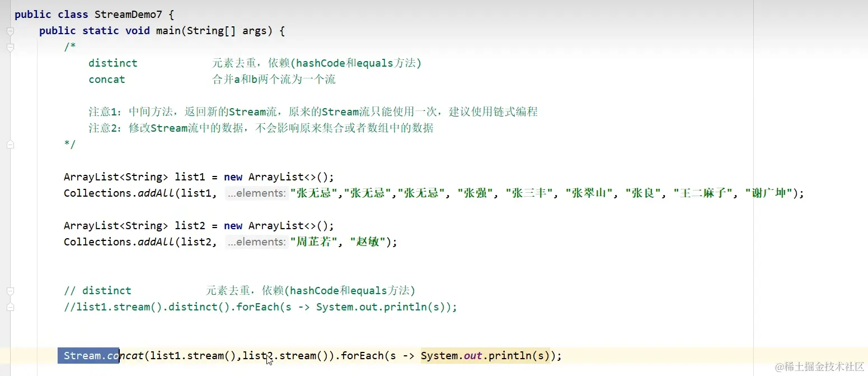
Task: Click the comment text 合并a和b两个流为一个流
Action: pyautogui.click(x=274, y=80)
